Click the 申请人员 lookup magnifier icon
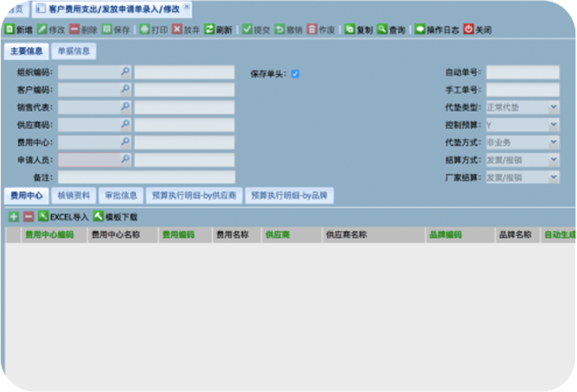The height and width of the screenshot is (392, 577). pyautogui.click(x=125, y=160)
